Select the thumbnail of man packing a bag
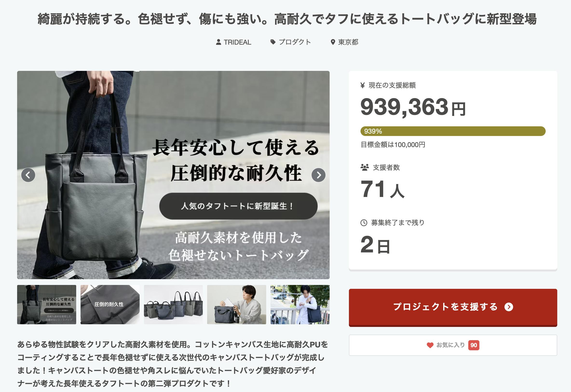The width and height of the screenshot is (571, 392). [237, 304]
